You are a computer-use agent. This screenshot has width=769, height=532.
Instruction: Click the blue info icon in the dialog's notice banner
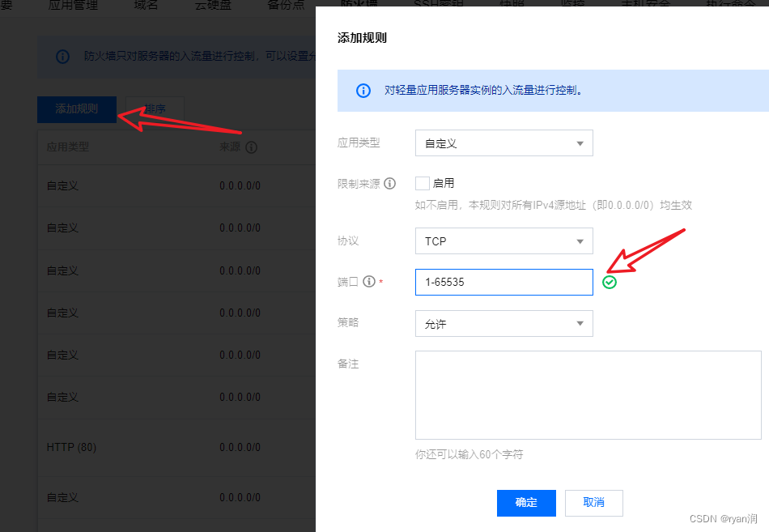[363, 91]
